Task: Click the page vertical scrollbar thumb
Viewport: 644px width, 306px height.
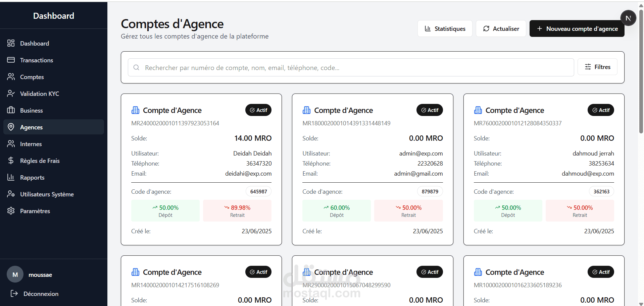Action: pos(641,72)
